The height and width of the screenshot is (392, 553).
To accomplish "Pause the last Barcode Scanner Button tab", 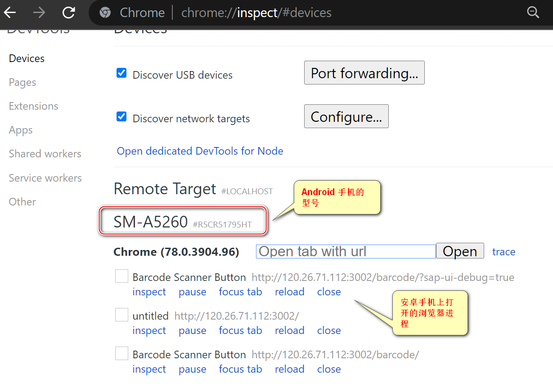I will (x=193, y=369).
